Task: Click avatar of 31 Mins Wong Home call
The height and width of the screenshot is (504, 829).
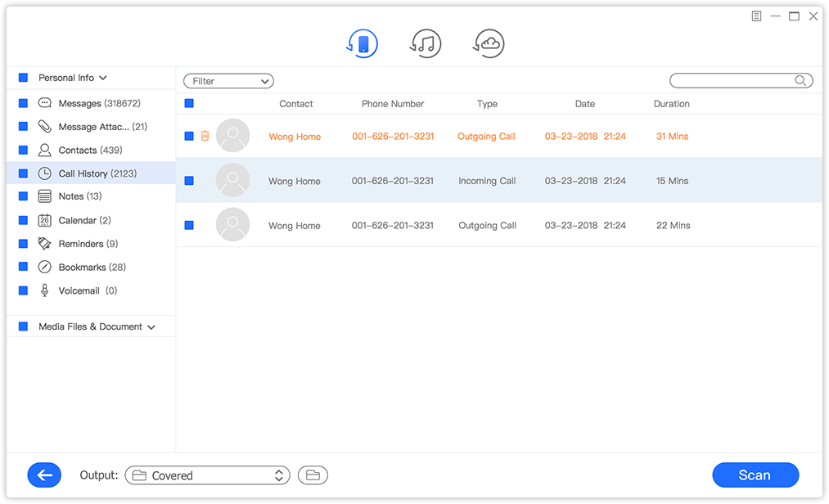Action: [232, 135]
